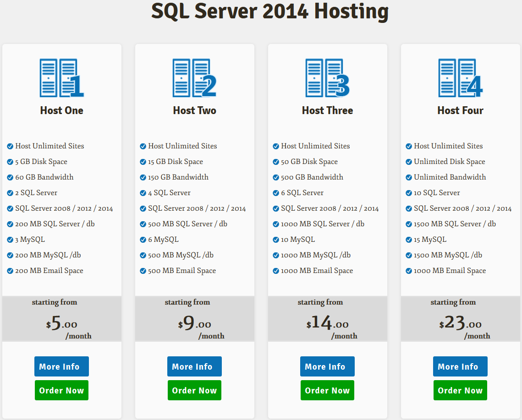Order the Host Three plan now

pyautogui.click(x=327, y=390)
